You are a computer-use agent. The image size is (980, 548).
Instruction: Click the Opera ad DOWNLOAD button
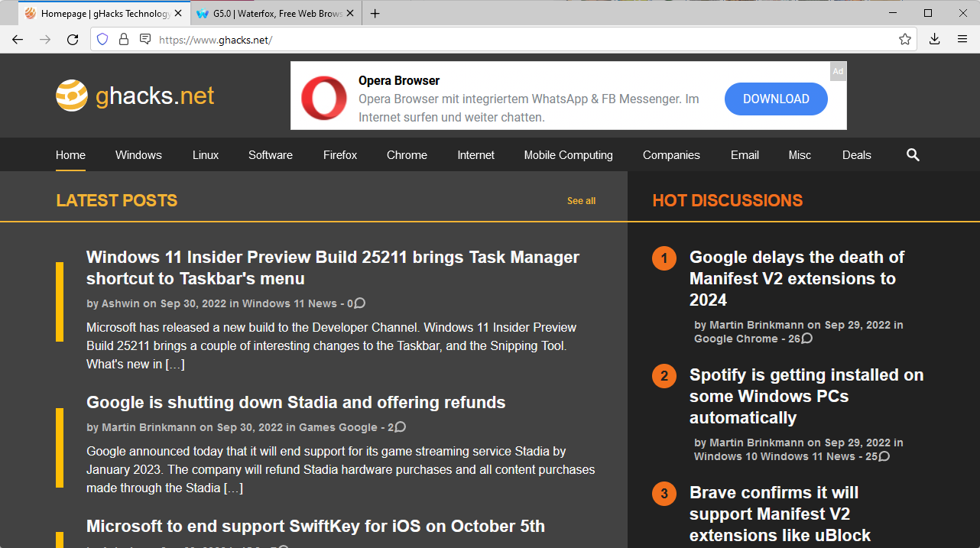click(x=776, y=99)
